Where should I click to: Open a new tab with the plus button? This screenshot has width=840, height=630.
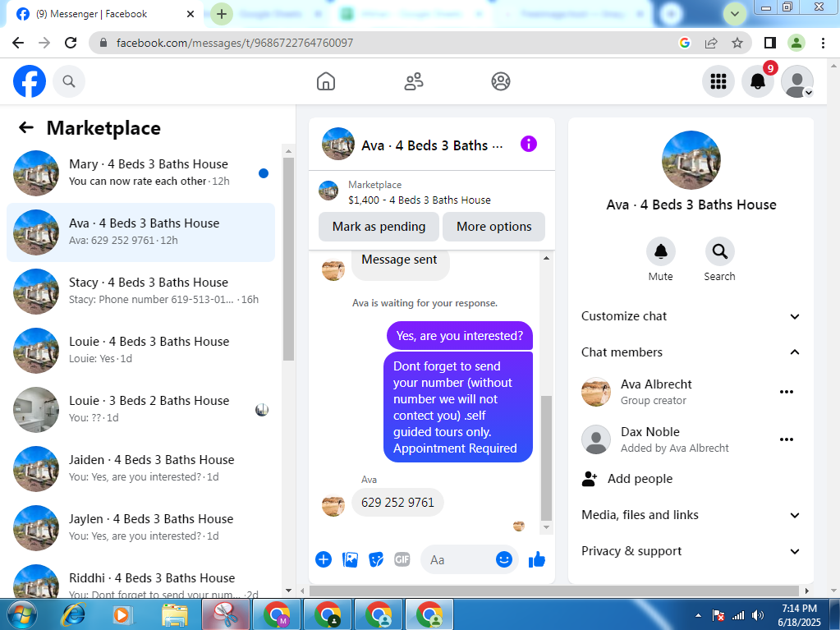222,14
